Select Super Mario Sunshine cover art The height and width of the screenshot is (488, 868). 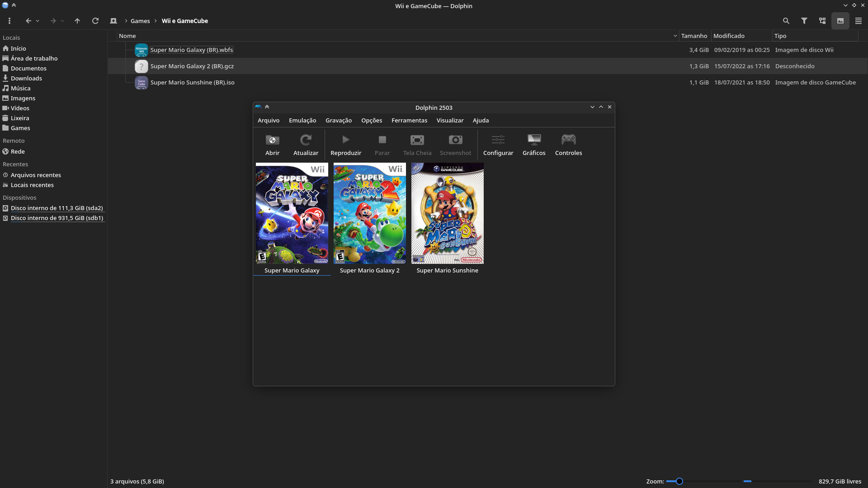coord(448,213)
